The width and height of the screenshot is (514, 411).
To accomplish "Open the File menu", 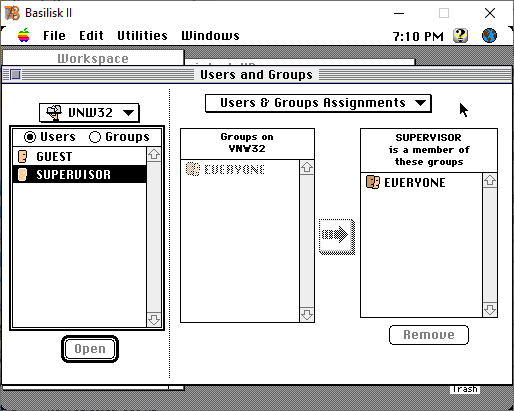I will click(54, 35).
